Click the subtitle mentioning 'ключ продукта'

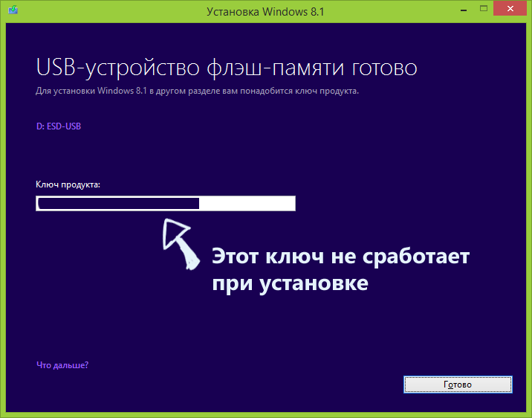pos(197,91)
